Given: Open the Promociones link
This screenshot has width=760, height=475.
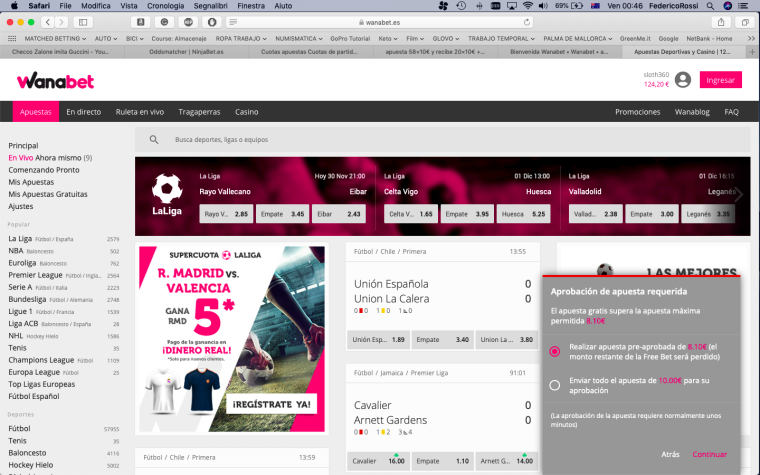Looking at the screenshot, I should click(x=637, y=111).
